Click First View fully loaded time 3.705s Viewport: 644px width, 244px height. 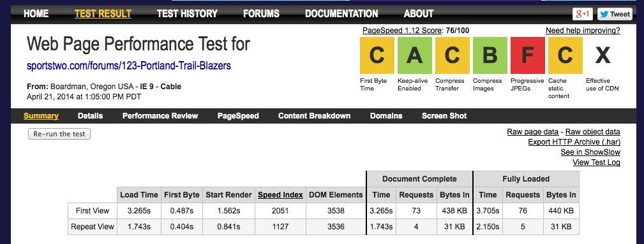(488, 211)
